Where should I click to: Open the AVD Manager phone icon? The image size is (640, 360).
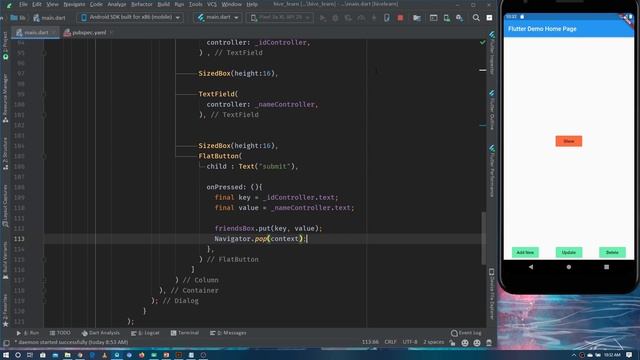[447, 18]
